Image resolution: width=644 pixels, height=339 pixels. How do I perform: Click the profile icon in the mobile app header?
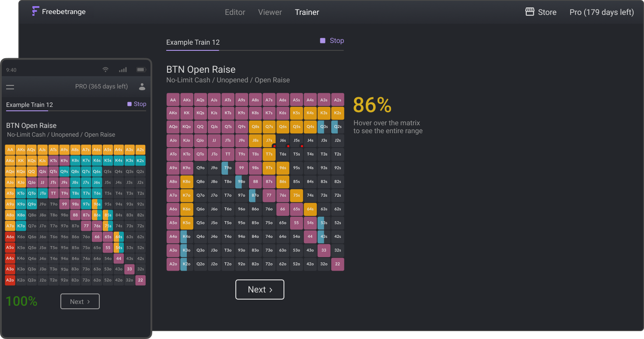[142, 87]
